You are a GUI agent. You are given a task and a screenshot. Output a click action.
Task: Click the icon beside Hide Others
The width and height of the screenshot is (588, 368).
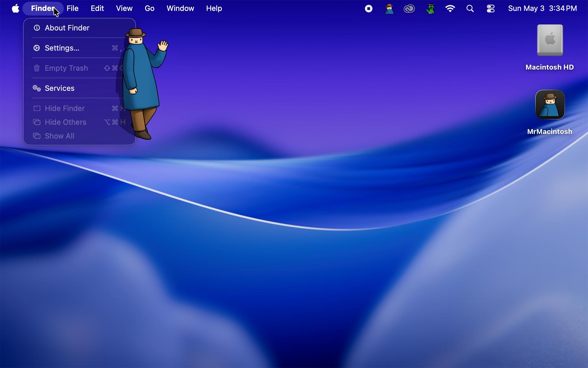pyautogui.click(x=37, y=122)
